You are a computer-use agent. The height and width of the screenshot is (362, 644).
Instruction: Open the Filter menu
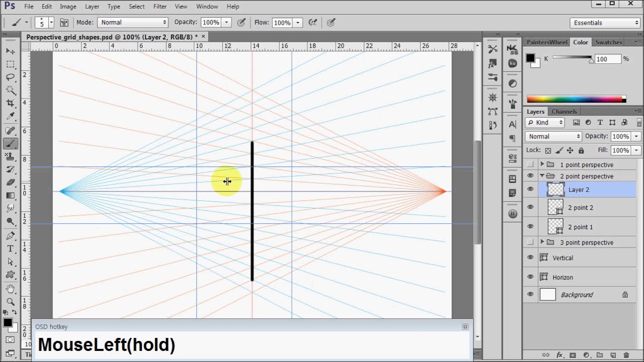pyautogui.click(x=160, y=7)
